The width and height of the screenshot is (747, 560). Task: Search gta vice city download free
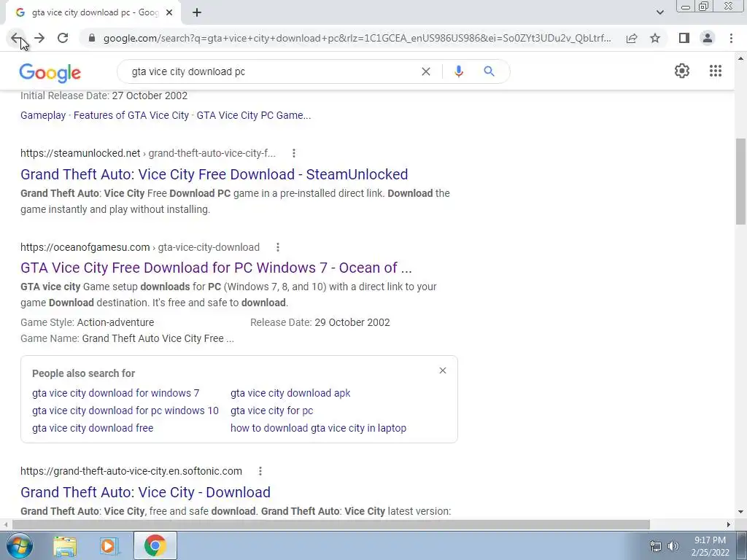coord(93,428)
